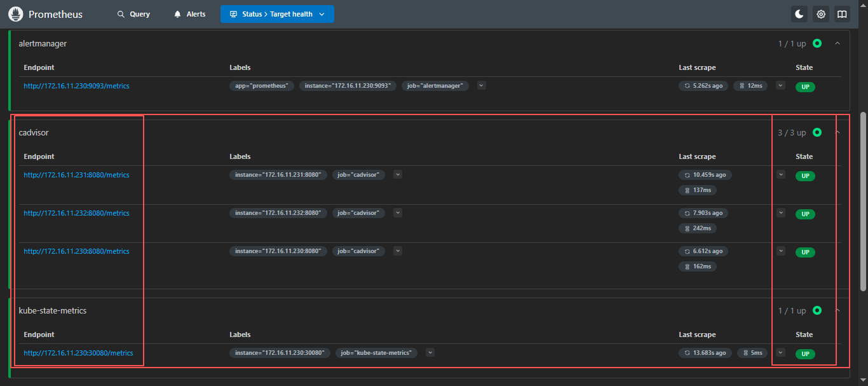
Task: Open documentation book icon
Action: [x=842, y=14]
